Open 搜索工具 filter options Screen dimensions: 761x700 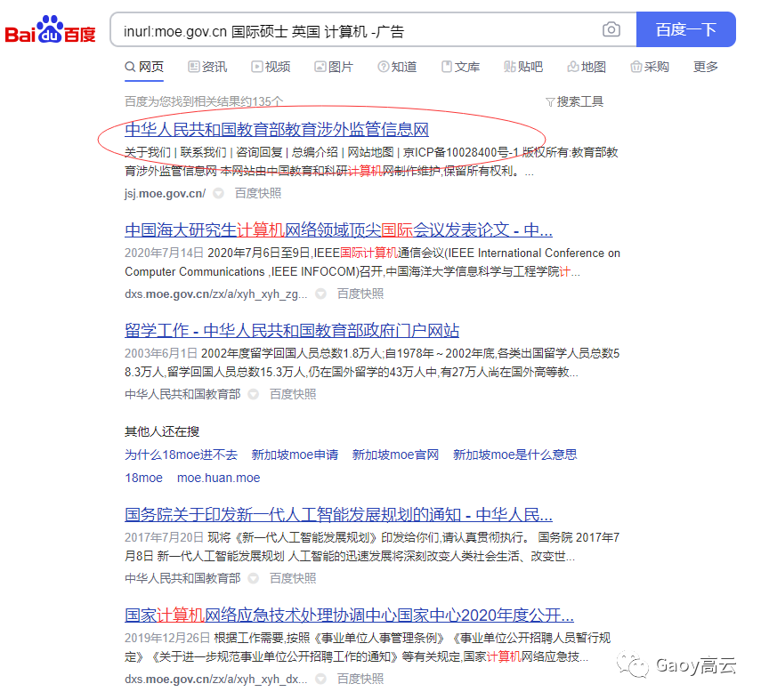[575, 102]
